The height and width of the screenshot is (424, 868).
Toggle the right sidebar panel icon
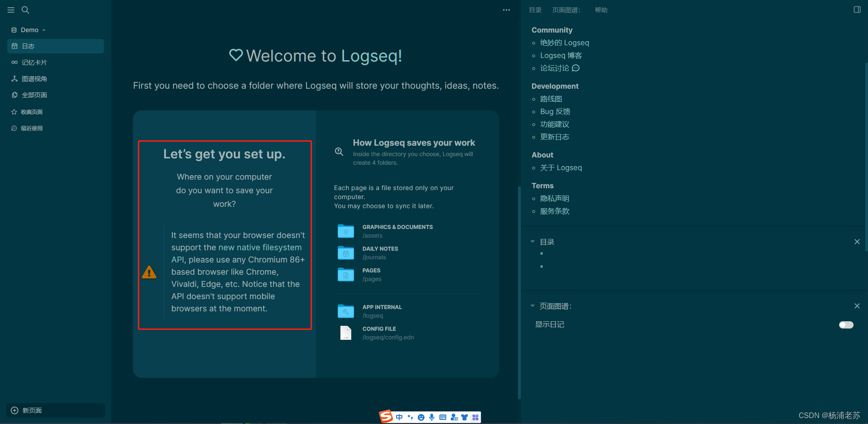(857, 10)
